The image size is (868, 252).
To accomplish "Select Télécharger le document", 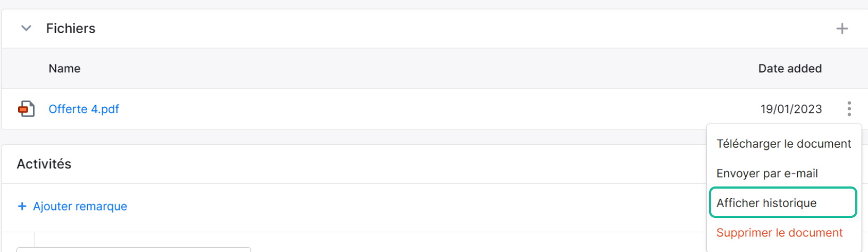I will (x=783, y=144).
